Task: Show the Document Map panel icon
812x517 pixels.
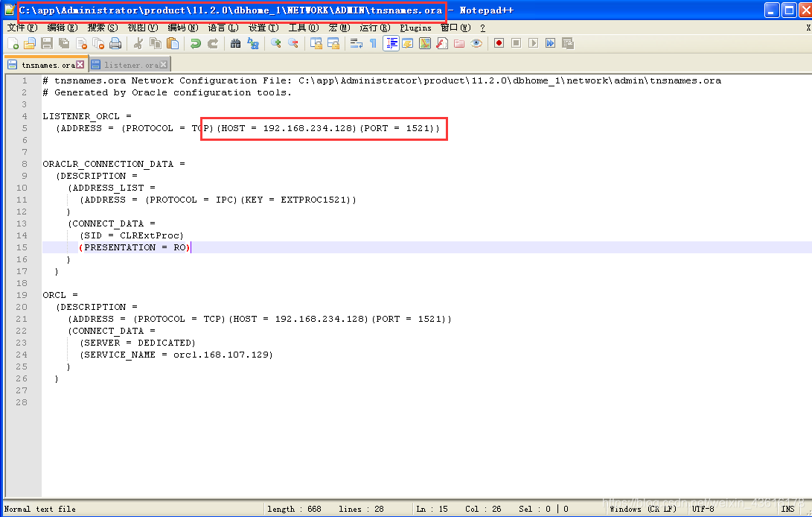Action: pyautogui.click(x=425, y=43)
